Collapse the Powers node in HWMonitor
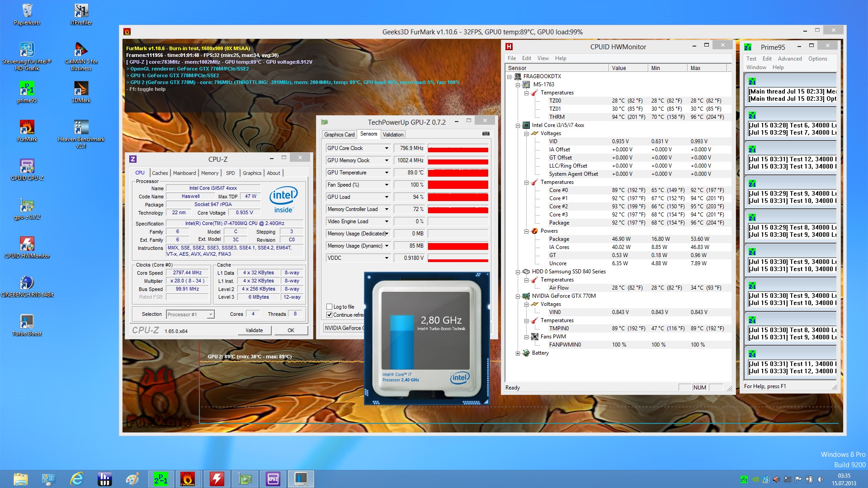 (x=527, y=231)
